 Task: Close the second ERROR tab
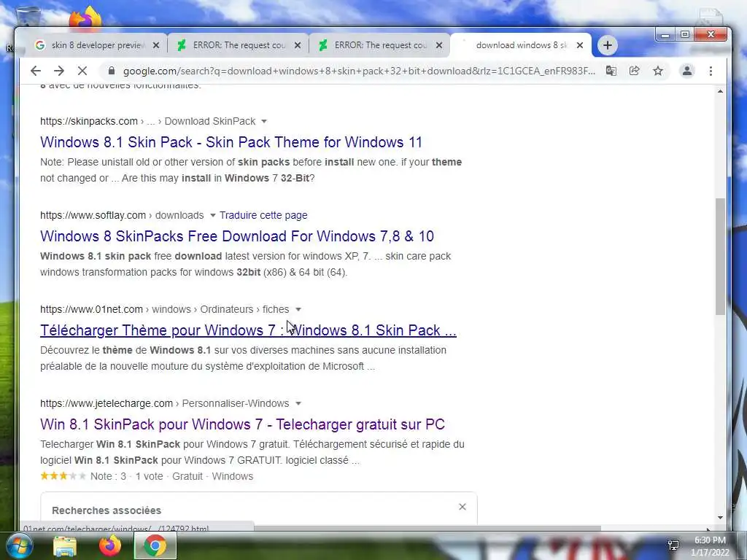click(439, 45)
